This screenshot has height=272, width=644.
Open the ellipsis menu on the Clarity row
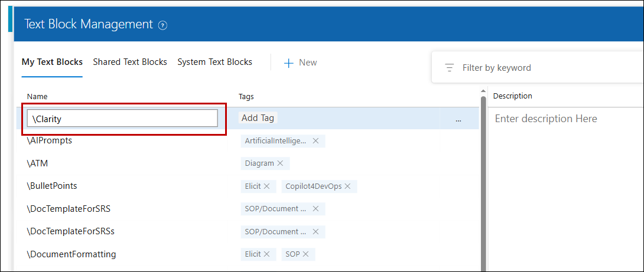[458, 120]
